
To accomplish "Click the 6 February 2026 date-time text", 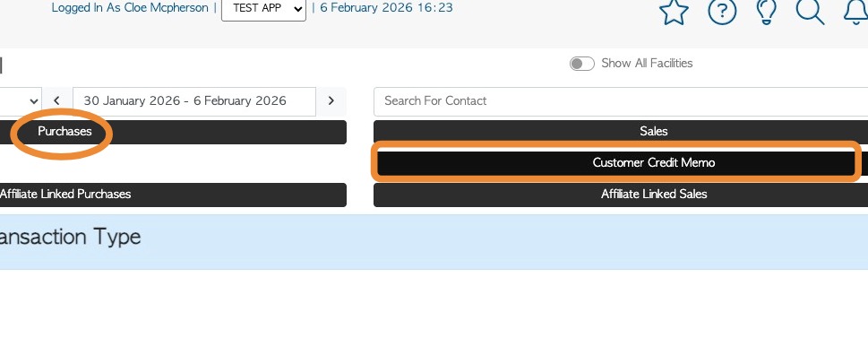I will pyautogui.click(x=386, y=8).
